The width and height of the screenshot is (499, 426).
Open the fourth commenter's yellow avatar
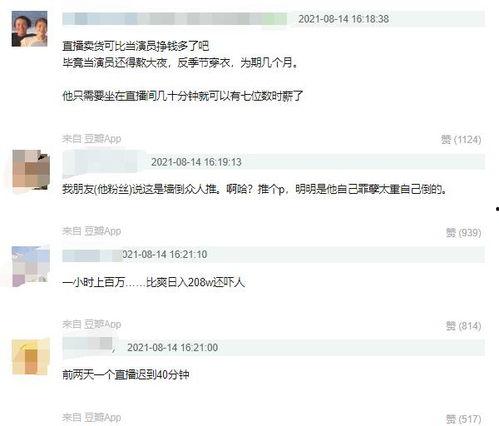point(31,357)
